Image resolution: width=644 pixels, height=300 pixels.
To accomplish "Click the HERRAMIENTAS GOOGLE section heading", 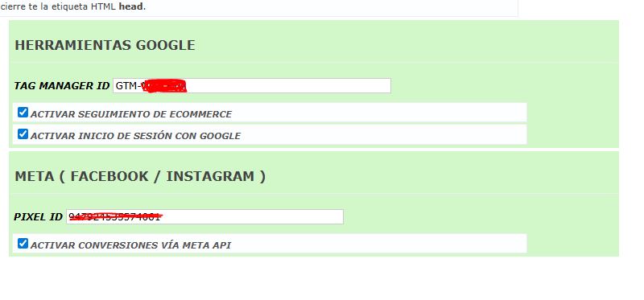I will point(105,45).
